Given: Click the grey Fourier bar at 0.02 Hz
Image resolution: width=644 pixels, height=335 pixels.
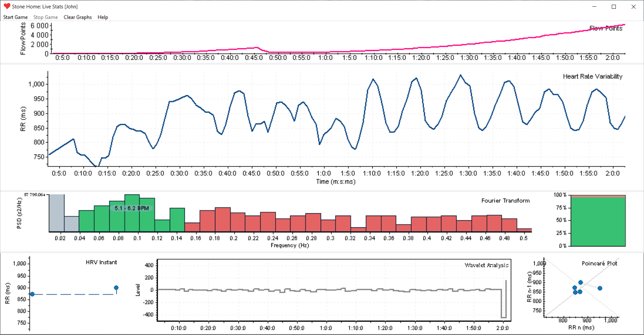Looking at the screenshot, I should [57, 213].
